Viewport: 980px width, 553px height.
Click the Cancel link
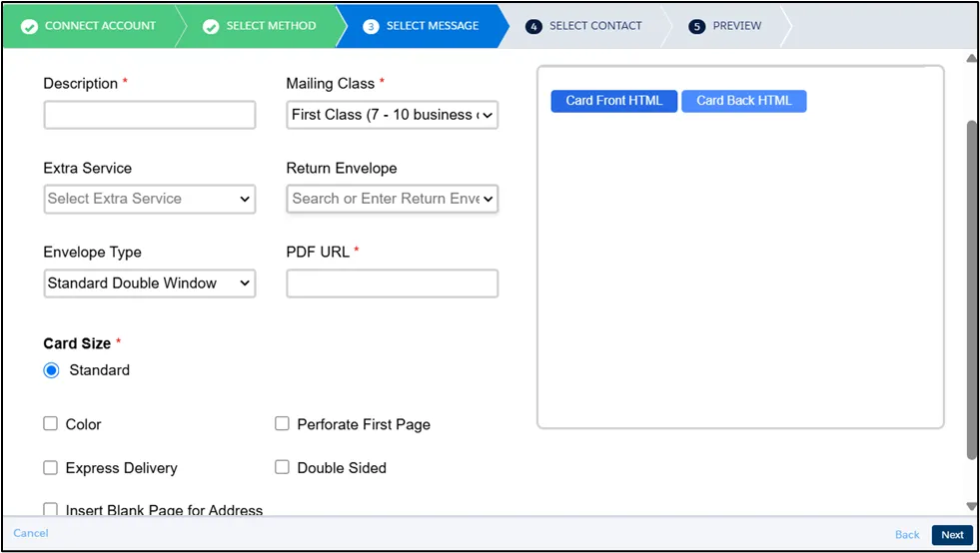pos(31,533)
